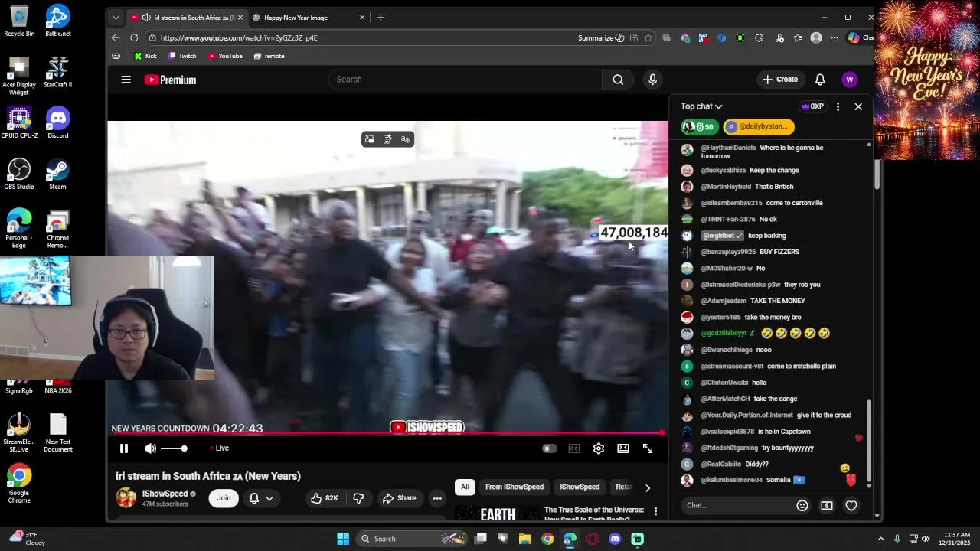This screenshot has width=980, height=551.
Task: Share the video
Action: point(400,498)
